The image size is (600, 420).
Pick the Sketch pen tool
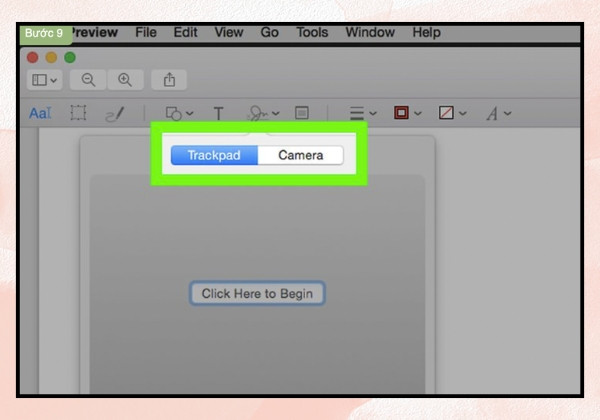pyautogui.click(x=114, y=114)
